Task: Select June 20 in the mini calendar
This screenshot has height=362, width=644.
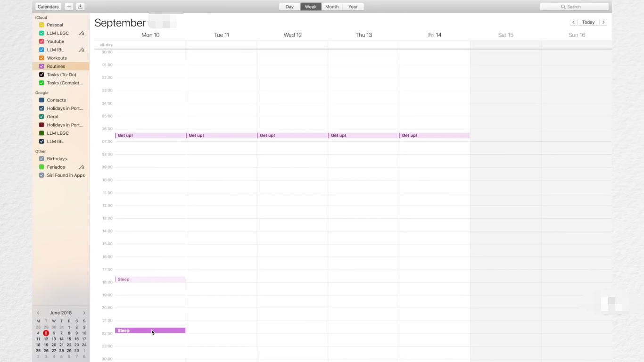Action: (54, 345)
